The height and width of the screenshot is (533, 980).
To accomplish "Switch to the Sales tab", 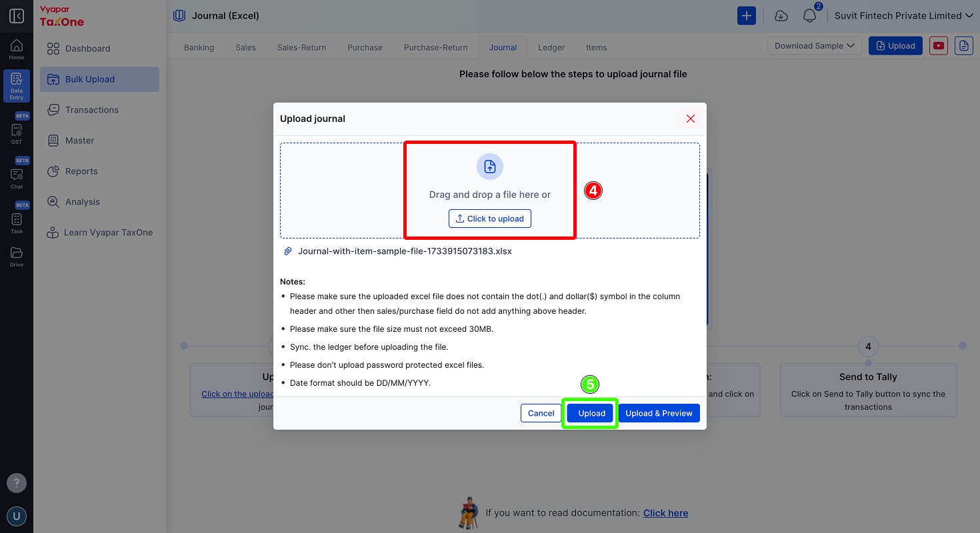I will (x=246, y=47).
